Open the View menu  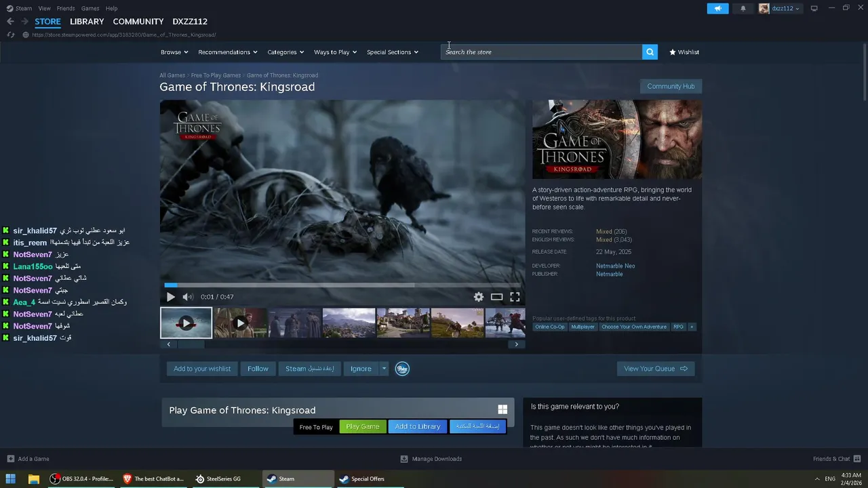point(45,8)
